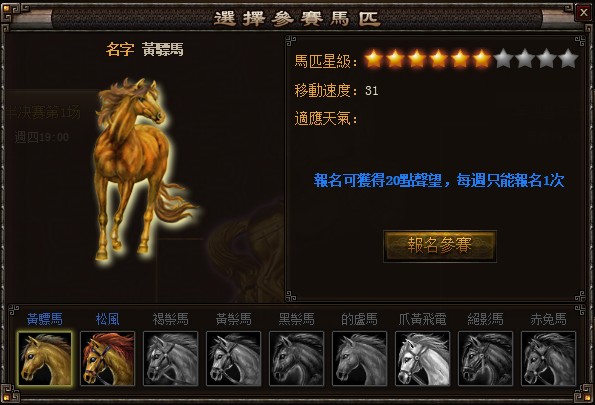Click the 爪黃飛電 name label
595x405 pixels.
point(422,319)
